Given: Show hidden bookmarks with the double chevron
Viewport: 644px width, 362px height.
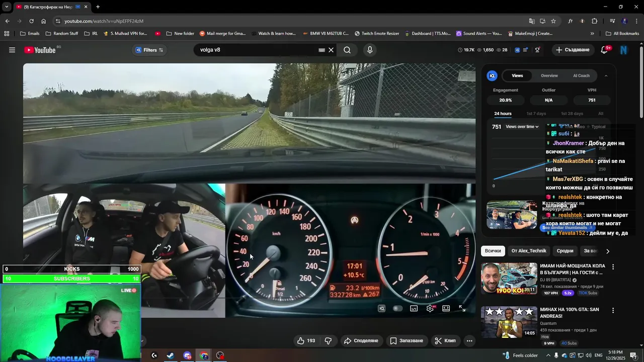Looking at the screenshot, I should pyautogui.click(x=592, y=34).
